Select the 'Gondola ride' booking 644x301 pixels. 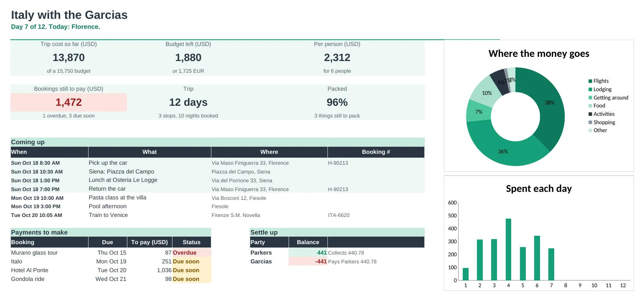tap(28, 279)
